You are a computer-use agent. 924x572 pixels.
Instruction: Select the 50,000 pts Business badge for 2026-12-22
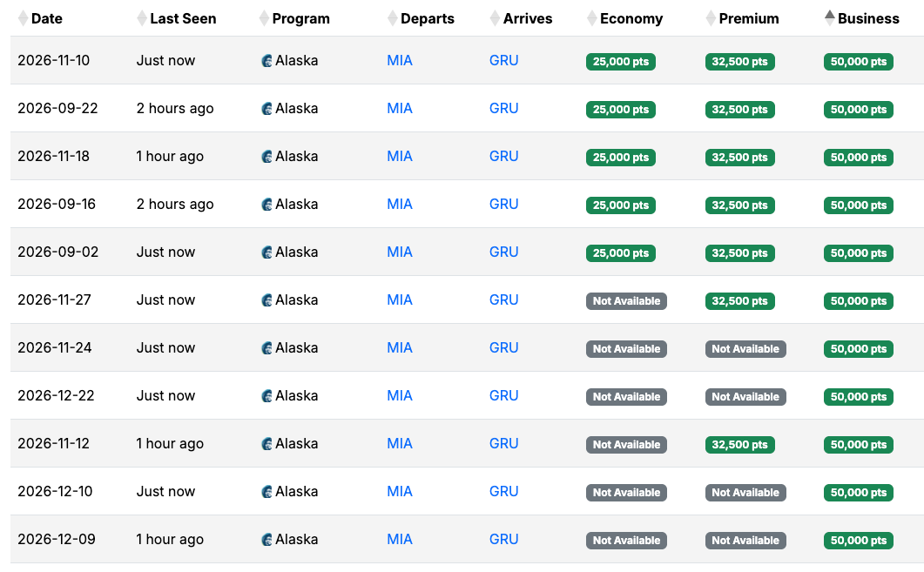point(858,397)
